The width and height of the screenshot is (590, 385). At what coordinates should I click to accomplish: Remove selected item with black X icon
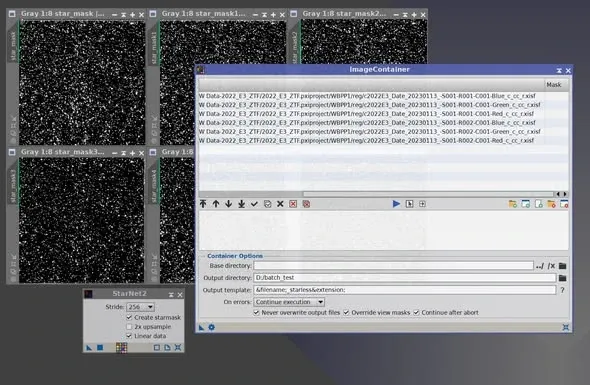point(280,204)
